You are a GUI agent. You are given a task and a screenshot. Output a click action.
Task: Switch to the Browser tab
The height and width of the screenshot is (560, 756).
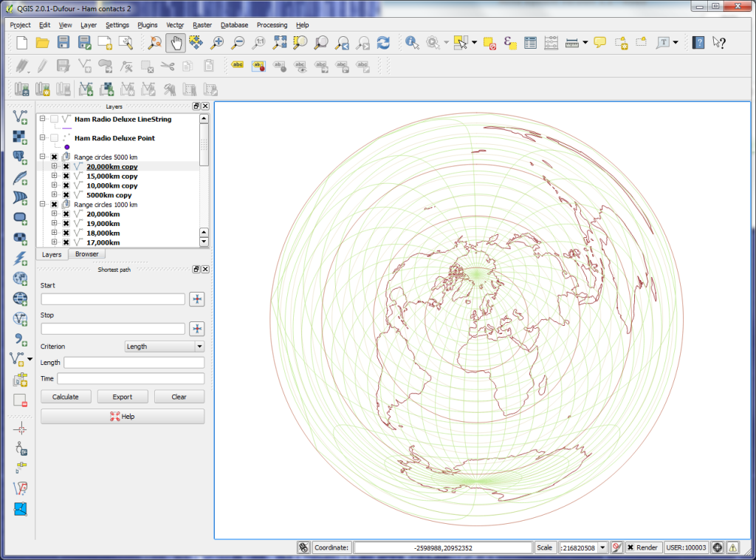(x=86, y=254)
